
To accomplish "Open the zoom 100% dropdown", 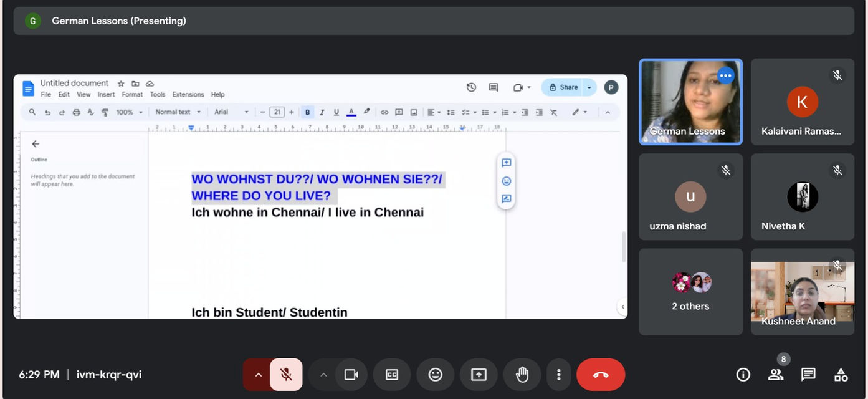I will [x=130, y=112].
